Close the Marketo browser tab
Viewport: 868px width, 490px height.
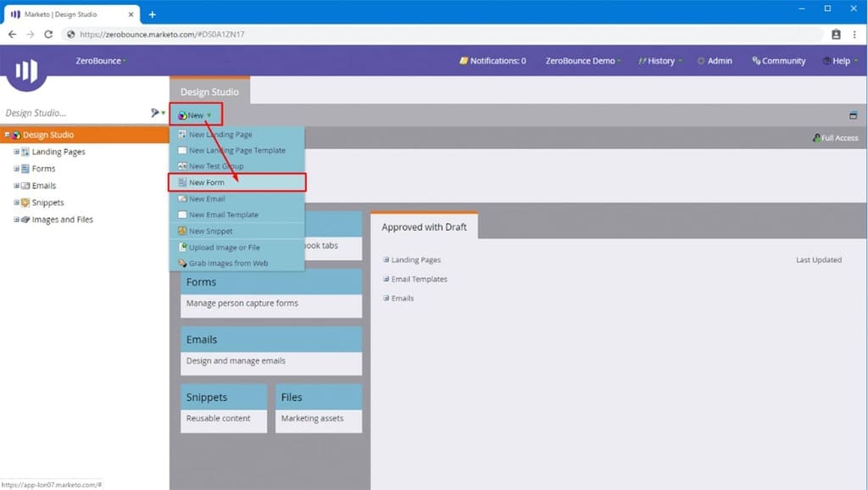pyautogui.click(x=131, y=14)
